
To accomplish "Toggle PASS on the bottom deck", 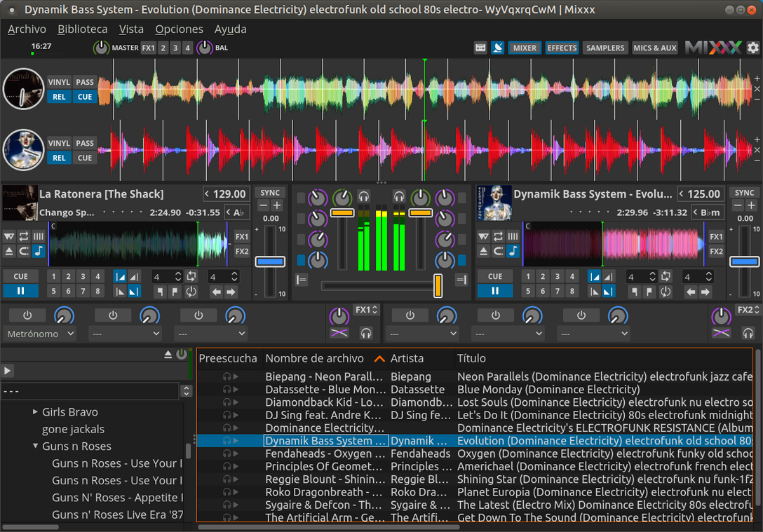I will tap(84, 143).
